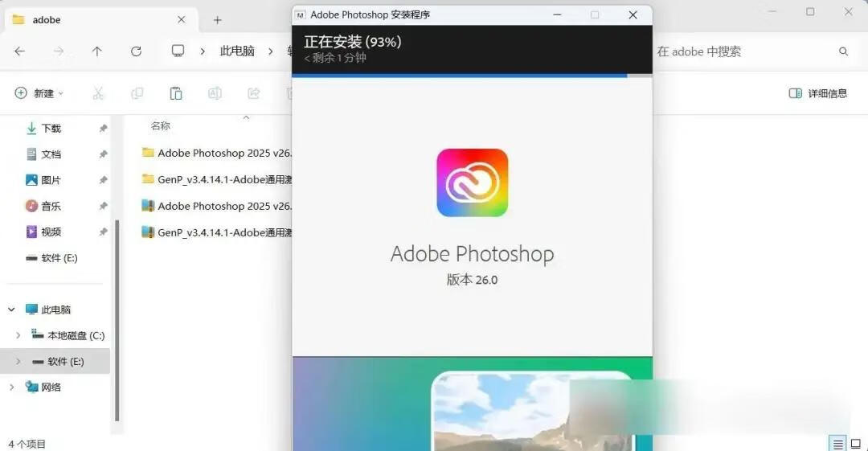Click the Rename icon in Explorer toolbar
The height and width of the screenshot is (451, 868).
pos(215,93)
